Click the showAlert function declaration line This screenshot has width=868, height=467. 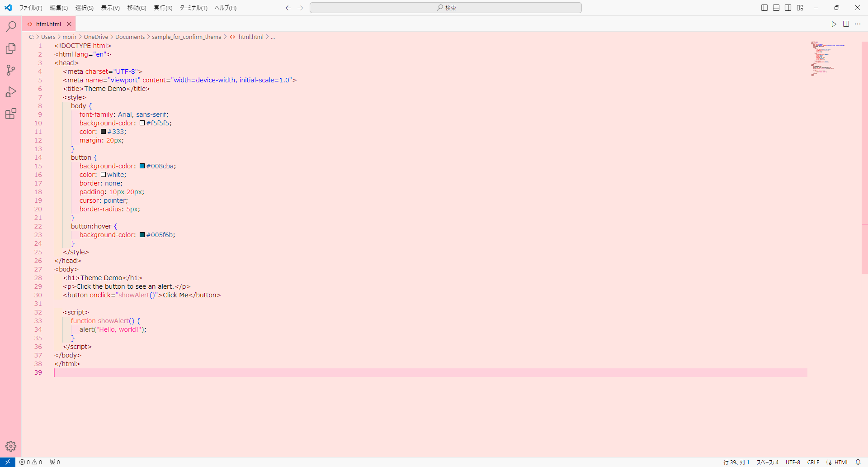pos(105,321)
